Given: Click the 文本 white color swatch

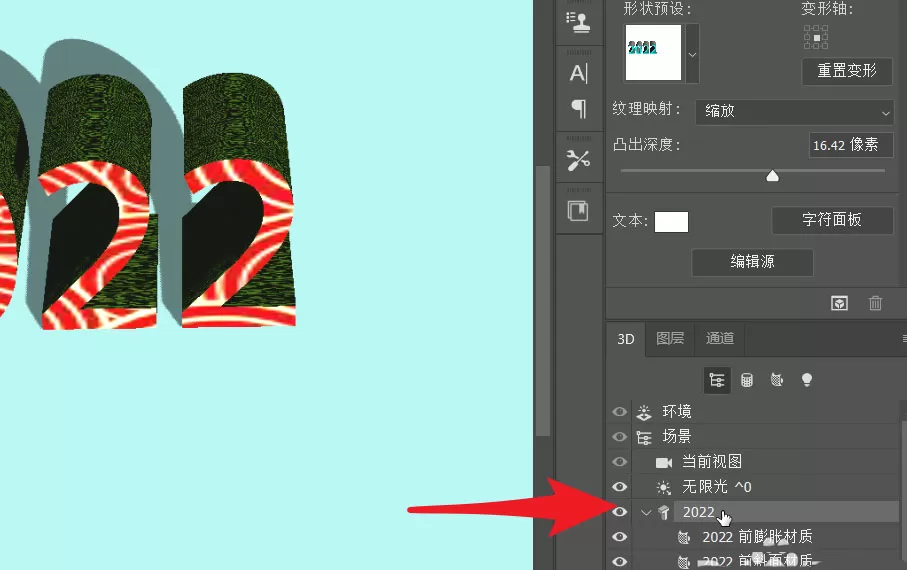Looking at the screenshot, I should point(672,222).
